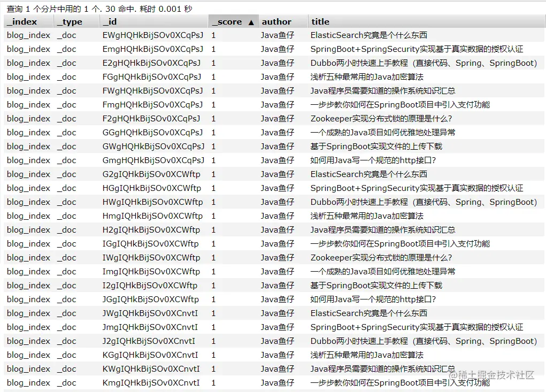Image resolution: width=546 pixels, height=392 pixels.
Task: Sort by the _index column header
Action: pyautogui.click(x=28, y=21)
